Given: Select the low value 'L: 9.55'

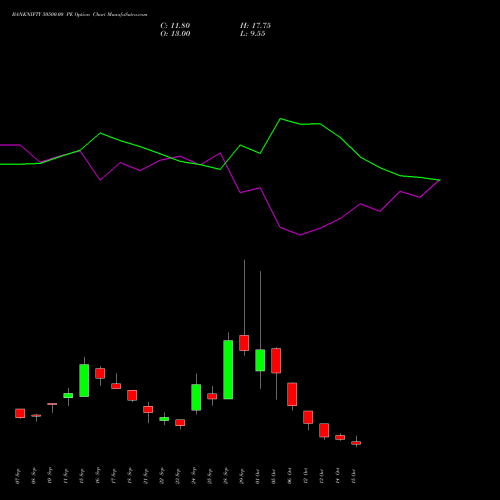Looking at the screenshot, I should click(253, 34).
